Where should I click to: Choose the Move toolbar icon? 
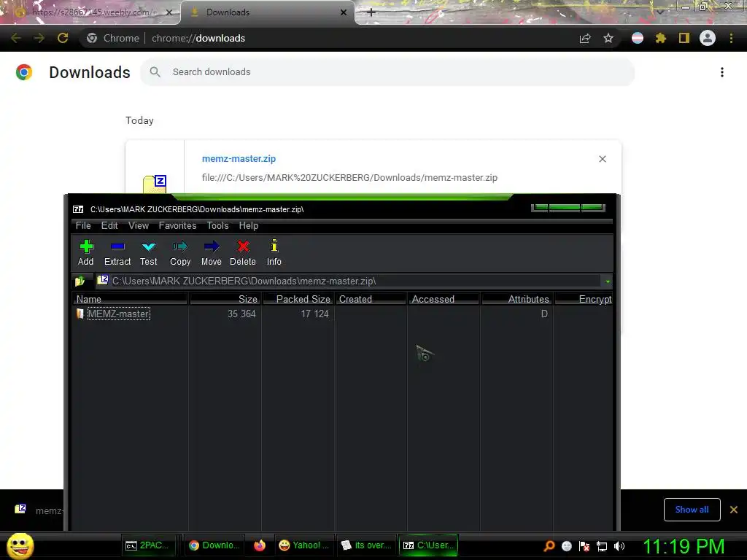pos(211,252)
